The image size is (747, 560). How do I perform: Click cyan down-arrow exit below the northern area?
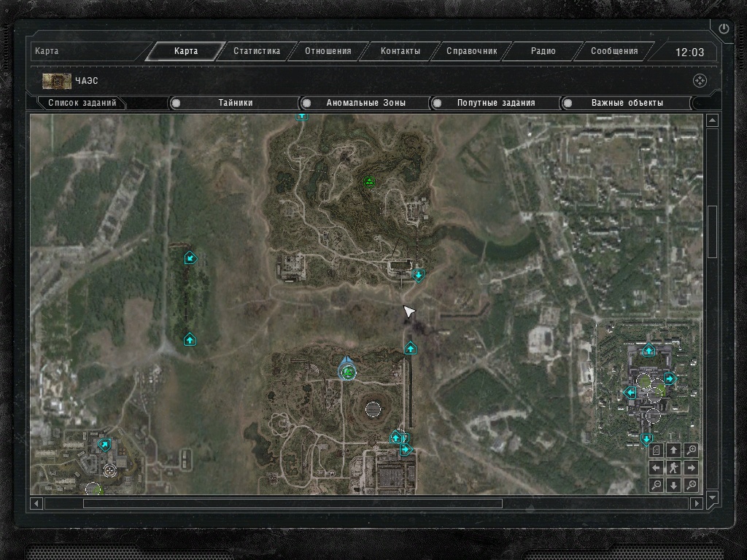pos(418,275)
